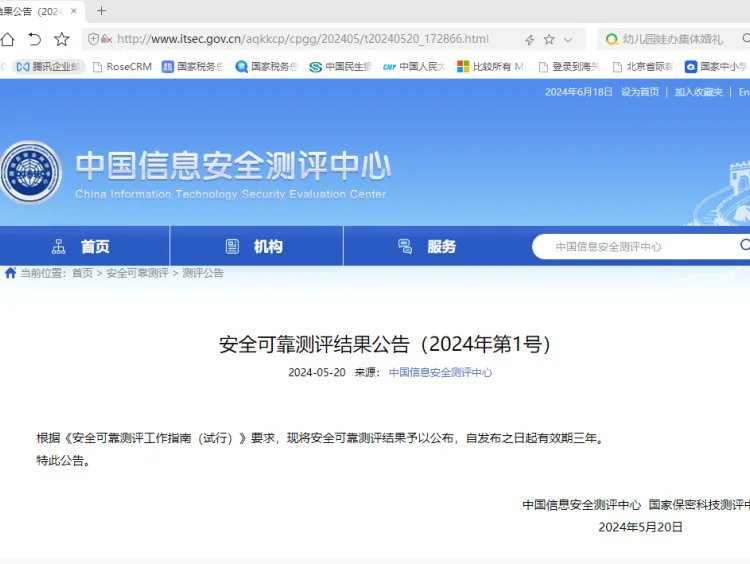Click the 服务 chat icon

point(405,246)
